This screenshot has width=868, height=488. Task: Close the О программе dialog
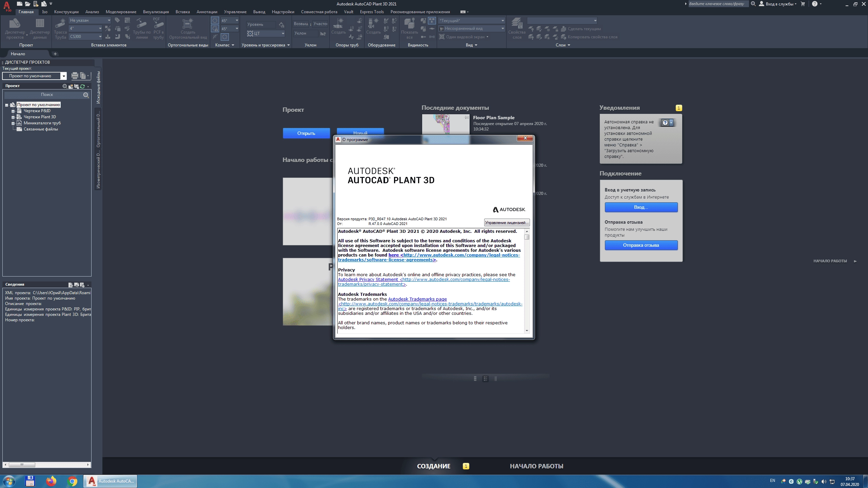525,138
